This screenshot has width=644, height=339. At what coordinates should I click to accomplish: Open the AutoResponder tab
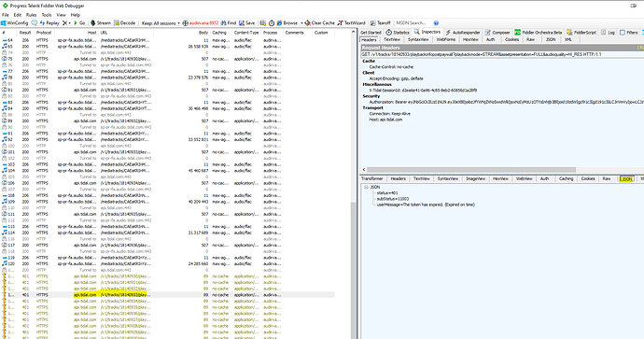click(463, 32)
